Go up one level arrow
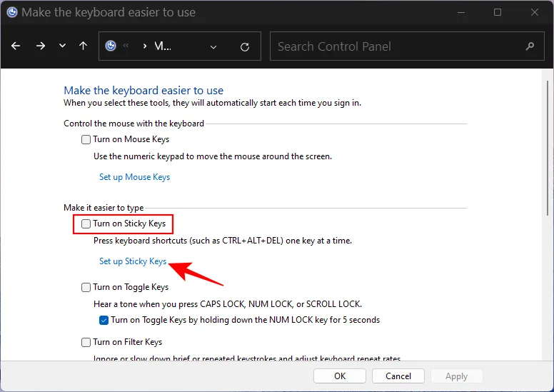554x392 pixels. click(x=84, y=46)
